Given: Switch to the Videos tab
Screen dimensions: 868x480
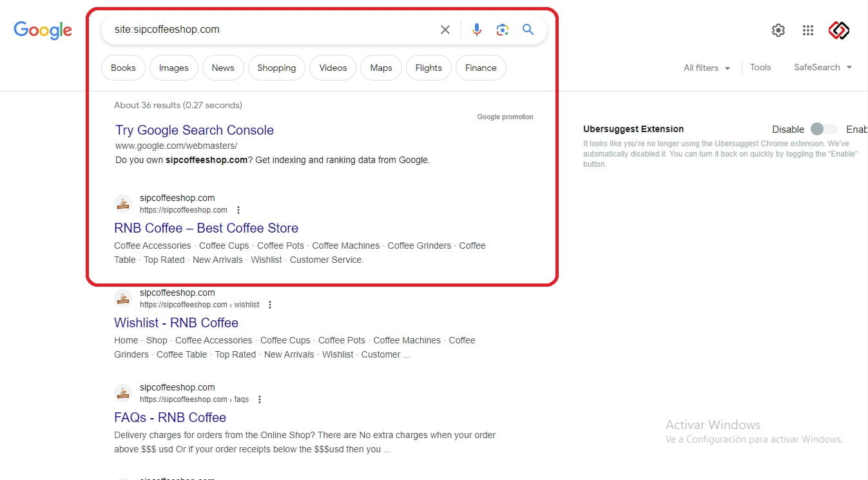Looking at the screenshot, I should [x=333, y=68].
